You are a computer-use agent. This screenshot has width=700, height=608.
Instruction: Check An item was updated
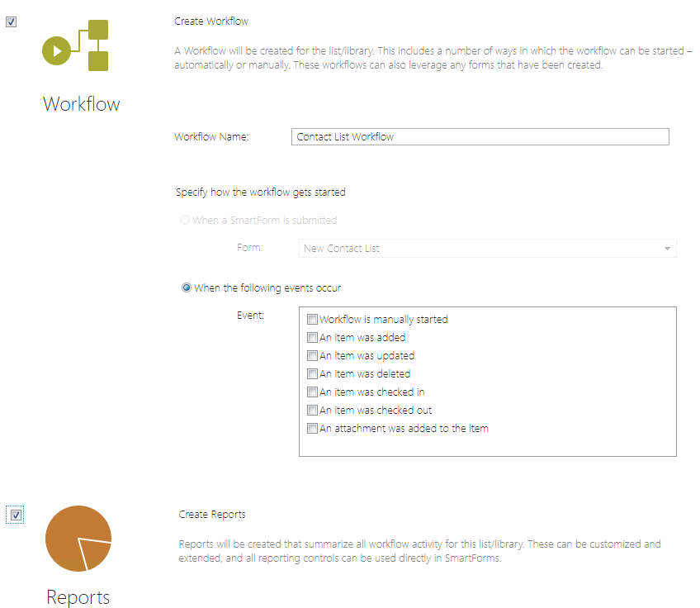point(312,355)
